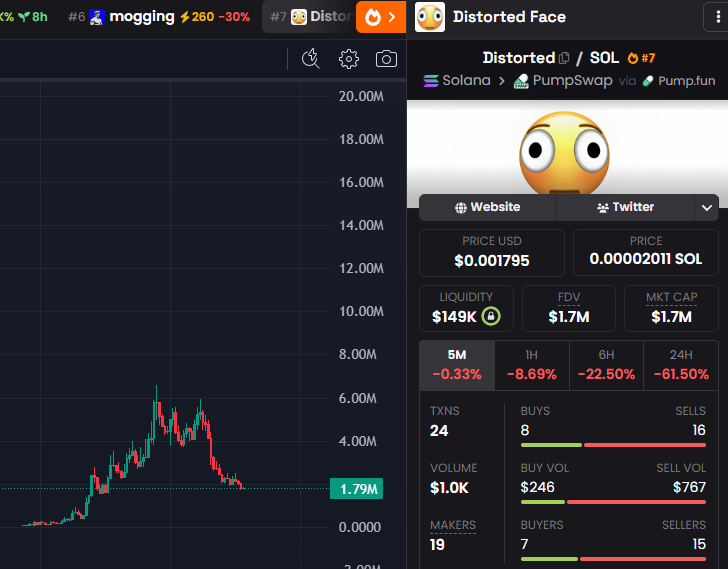
Task: Select the 6H timeframe tab
Action: pos(606,365)
